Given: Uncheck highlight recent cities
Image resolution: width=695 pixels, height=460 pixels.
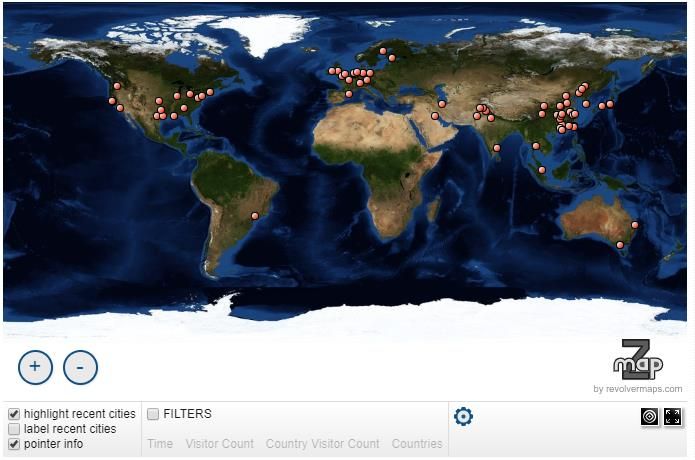Looking at the screenshot, I should pyautogui.click(x=14, y=414).
